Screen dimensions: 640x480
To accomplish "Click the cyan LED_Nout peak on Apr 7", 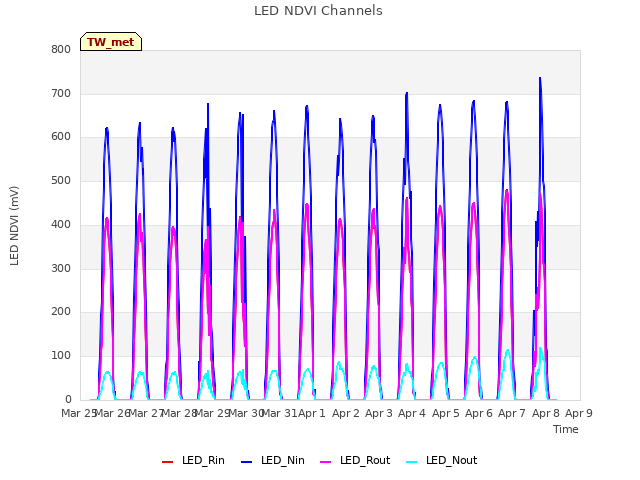I will (507, 351).
